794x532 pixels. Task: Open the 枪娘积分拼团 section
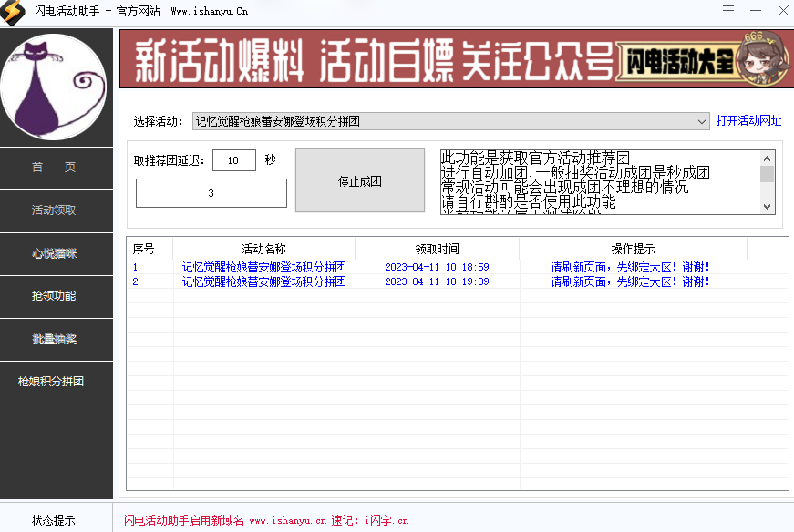57,382
